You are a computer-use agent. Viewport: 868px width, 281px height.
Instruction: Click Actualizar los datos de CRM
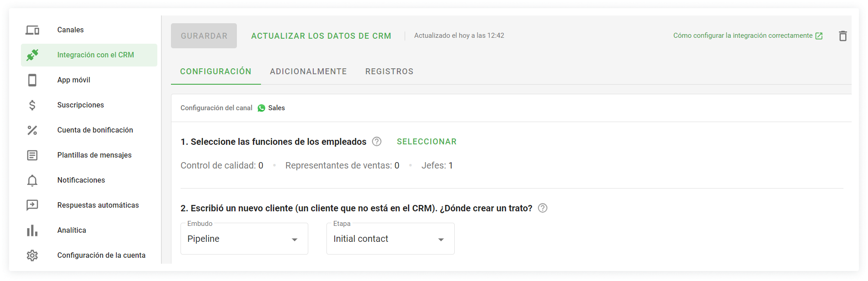(321, 36)
